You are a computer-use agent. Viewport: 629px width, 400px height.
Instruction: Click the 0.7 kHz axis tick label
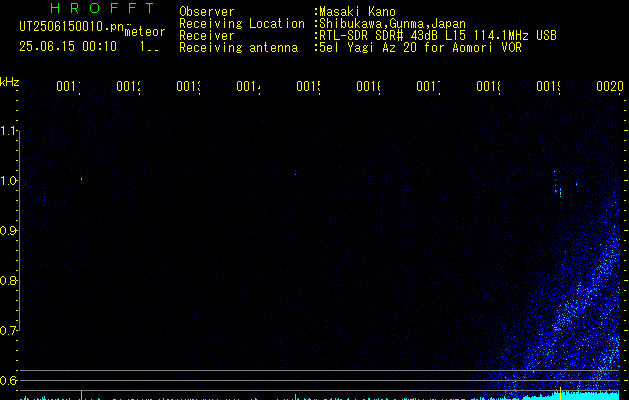[x=8, y=330]
